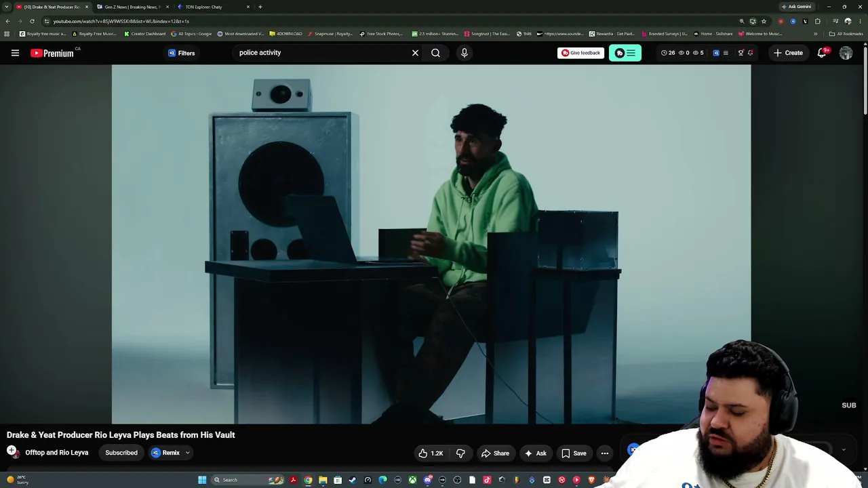868x488 pixels.
Task: Open the media controls toolbar icon
Action: coord(835,21)
